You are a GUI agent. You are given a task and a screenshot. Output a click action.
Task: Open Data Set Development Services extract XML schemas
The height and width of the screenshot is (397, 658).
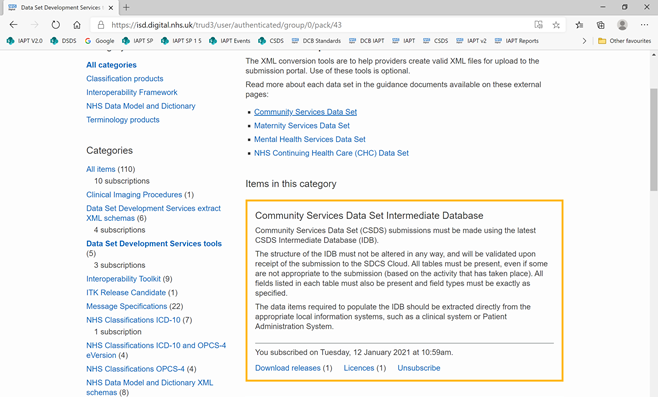point(153,213)
